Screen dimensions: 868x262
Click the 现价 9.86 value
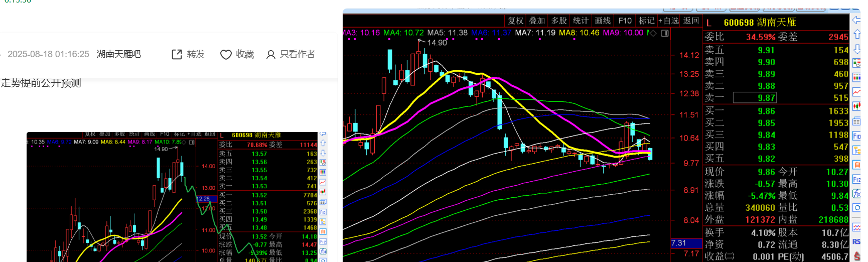[766, 172]
